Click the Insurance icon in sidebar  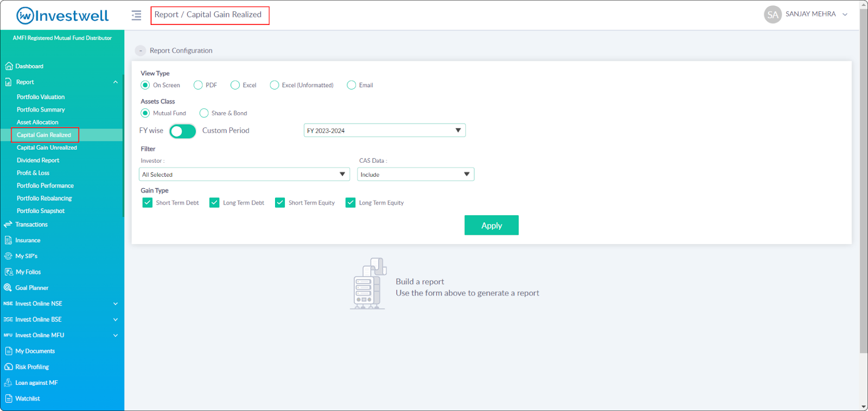[8, 240]
